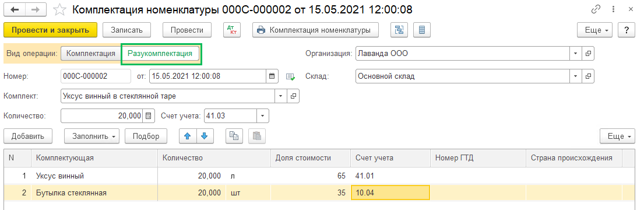Open calculator in the Количество field

(149, 116)
